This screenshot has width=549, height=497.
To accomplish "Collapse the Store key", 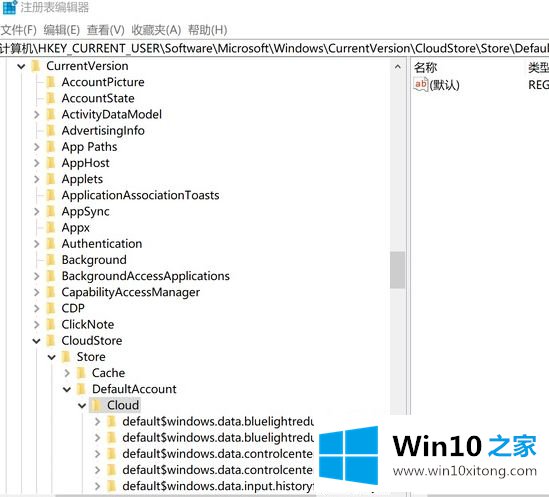I will click(52, 357).
